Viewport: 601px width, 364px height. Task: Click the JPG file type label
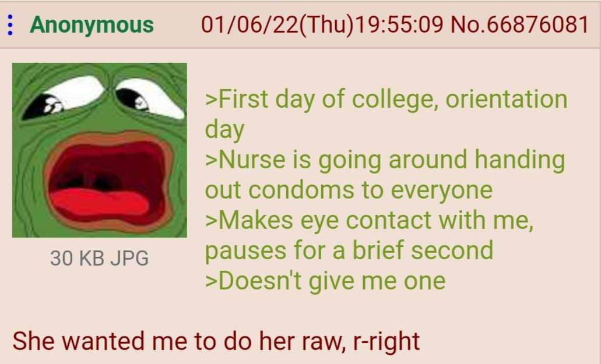tap(129, 258)
